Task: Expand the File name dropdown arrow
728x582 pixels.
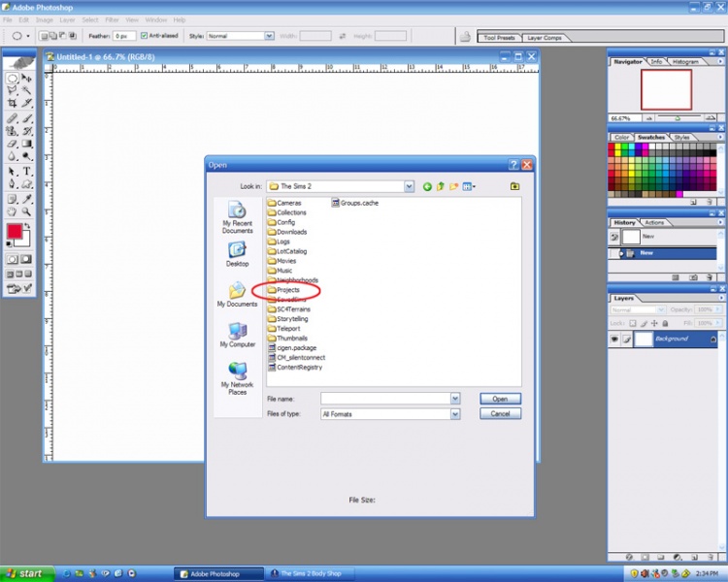Action: [455, 399]
